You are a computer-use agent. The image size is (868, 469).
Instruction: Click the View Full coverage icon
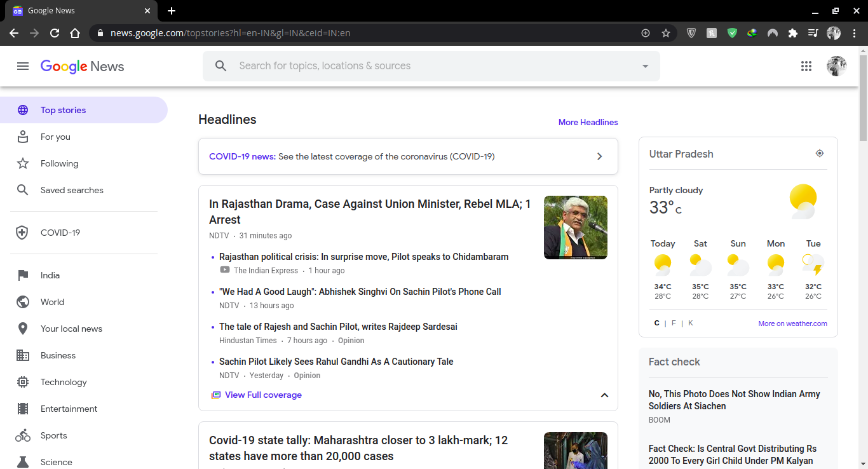click(216, 395)
